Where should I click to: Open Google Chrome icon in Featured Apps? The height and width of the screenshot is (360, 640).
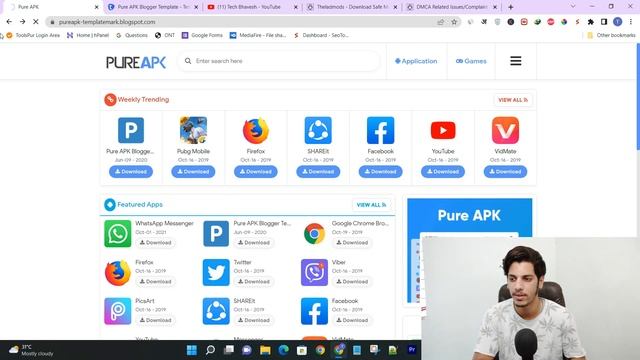click(x=314, y=233)
